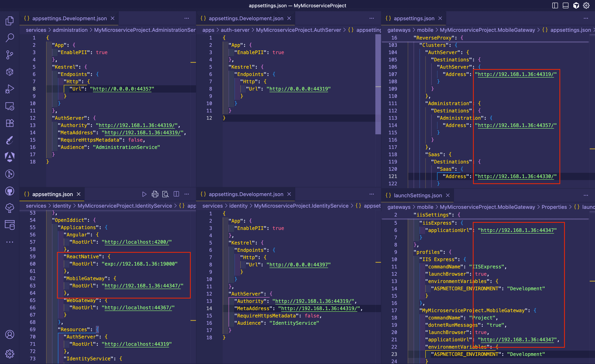The image size is (595, 364).
Task: Open the services breadcrumb dropdown
Action: coord(36,30)
